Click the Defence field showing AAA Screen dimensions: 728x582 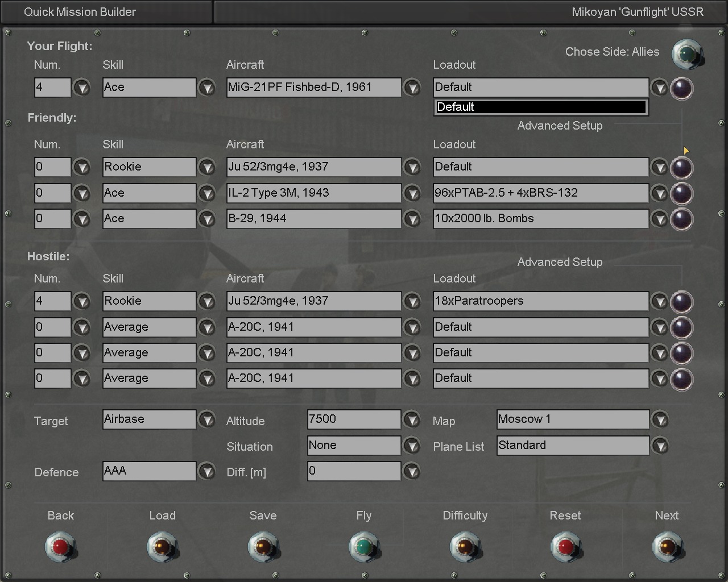pos(149,471)
